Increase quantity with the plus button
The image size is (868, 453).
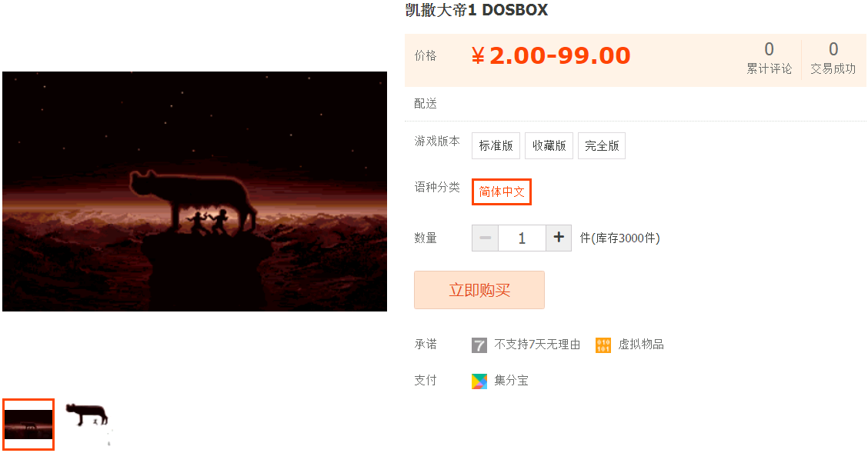pos(559,238)
